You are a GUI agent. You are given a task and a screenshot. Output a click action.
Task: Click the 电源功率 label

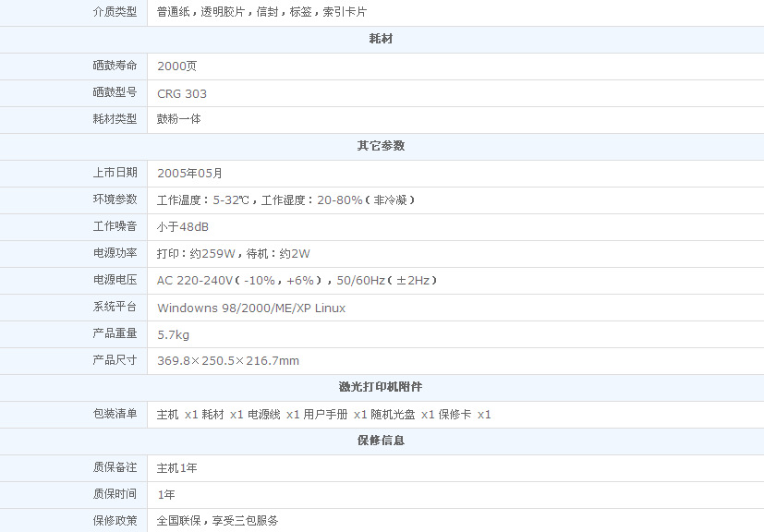click(x=115, y=253)
